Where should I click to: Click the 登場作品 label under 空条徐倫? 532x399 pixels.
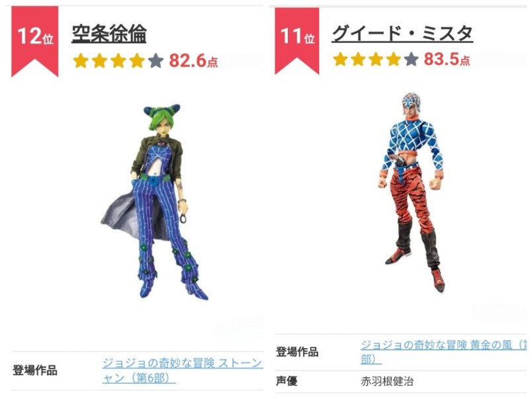(x=35, y=371)
